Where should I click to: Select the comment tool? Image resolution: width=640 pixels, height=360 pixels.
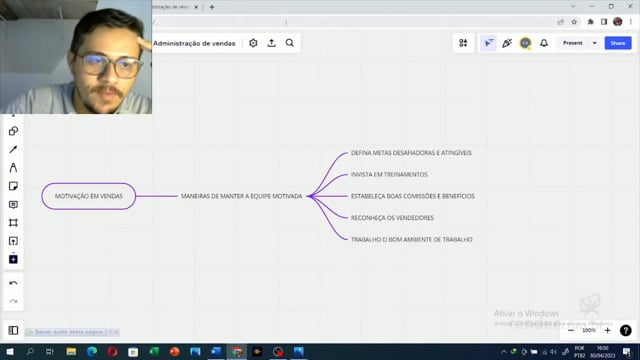click(13, 204)
